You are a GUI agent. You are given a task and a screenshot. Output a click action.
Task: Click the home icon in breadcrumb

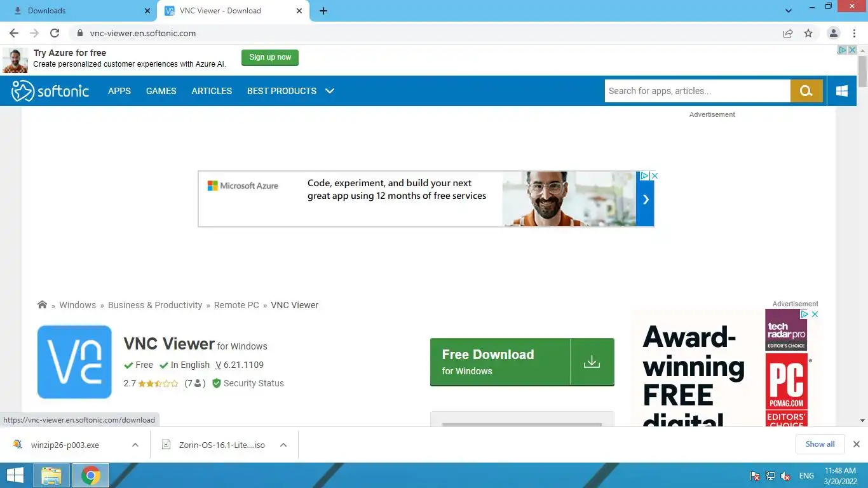tap(42, 305)
